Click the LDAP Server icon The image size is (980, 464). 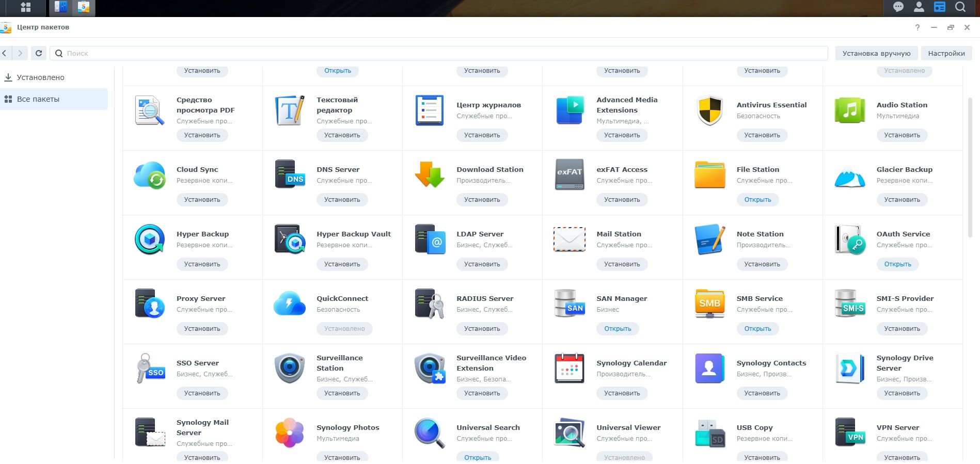430,239
